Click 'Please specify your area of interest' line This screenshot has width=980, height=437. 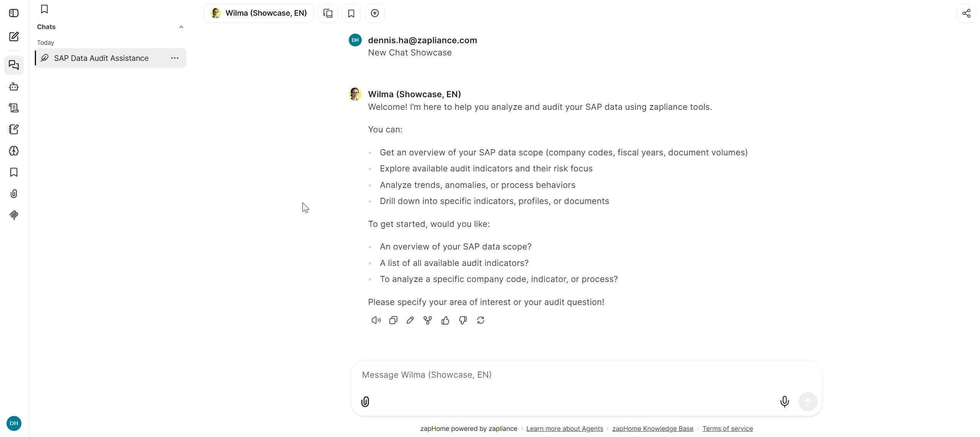[486, 302]
